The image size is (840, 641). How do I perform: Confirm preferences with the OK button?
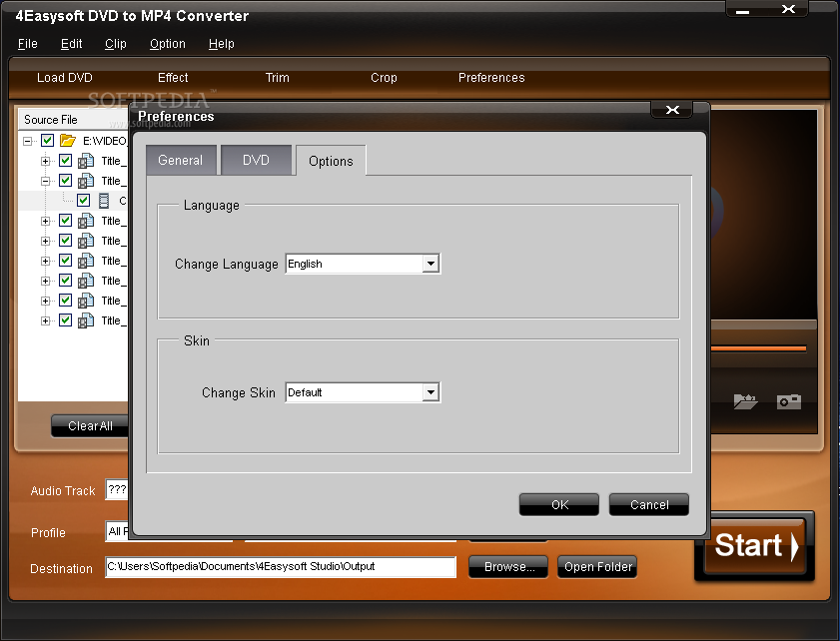coord(559,504)
